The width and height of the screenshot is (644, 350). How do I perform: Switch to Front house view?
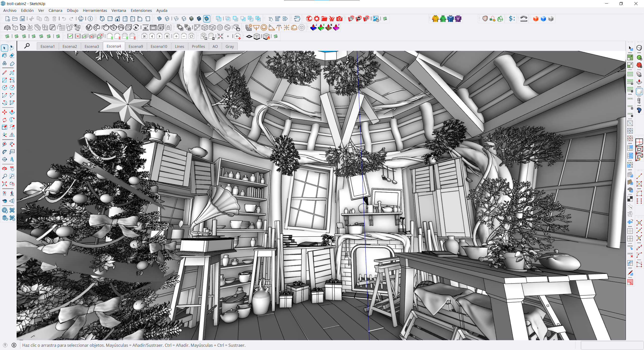coord(117,19)
